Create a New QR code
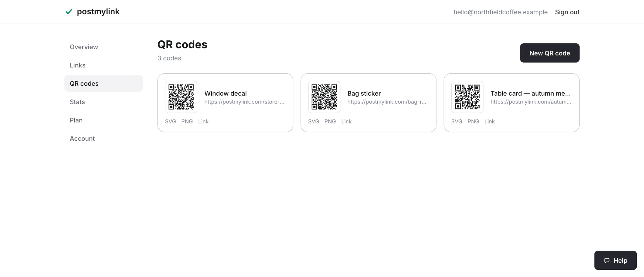The image size is (644, 277). [x=550, y=53]
